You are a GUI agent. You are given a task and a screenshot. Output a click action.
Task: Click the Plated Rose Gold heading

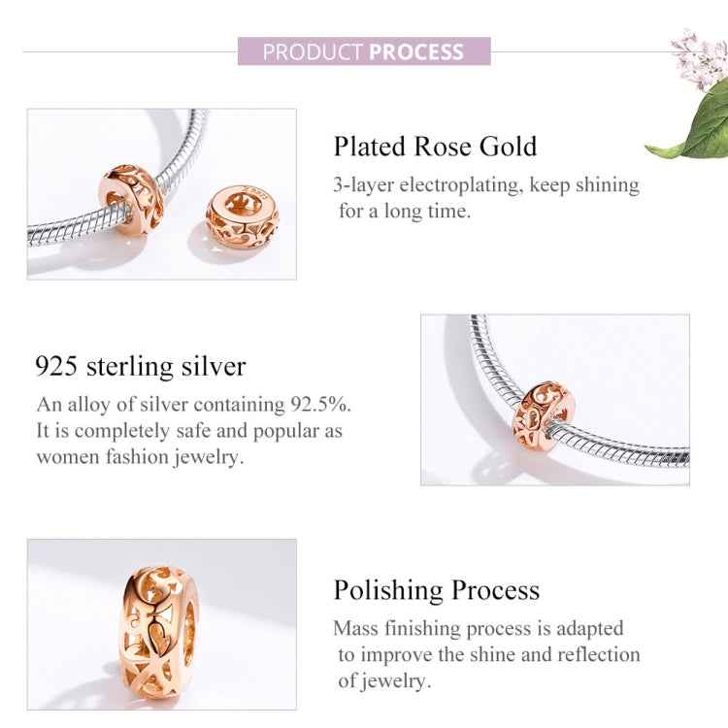[435, 147]
